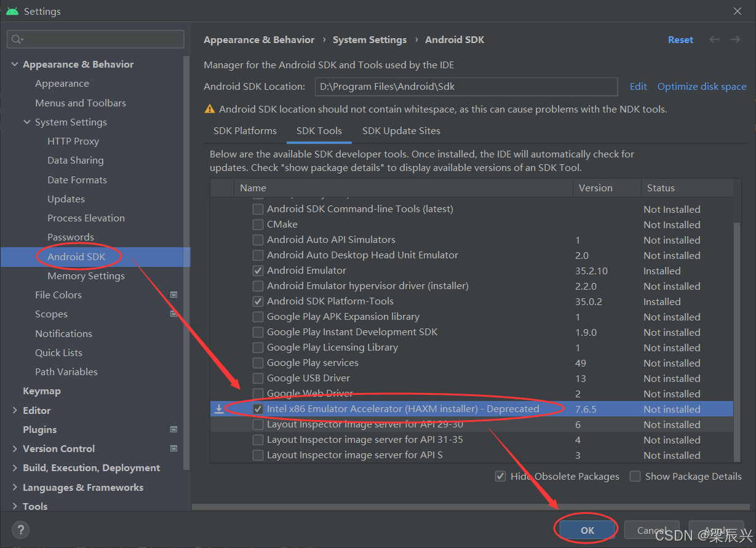
Task: Collapse the System Settings tree node
Action: point(27,122)
